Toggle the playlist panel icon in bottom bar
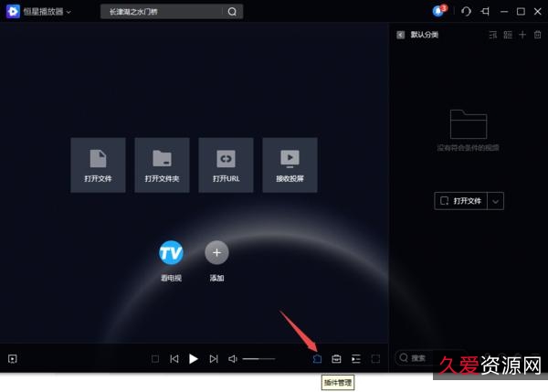 click(x=356, y=359)
